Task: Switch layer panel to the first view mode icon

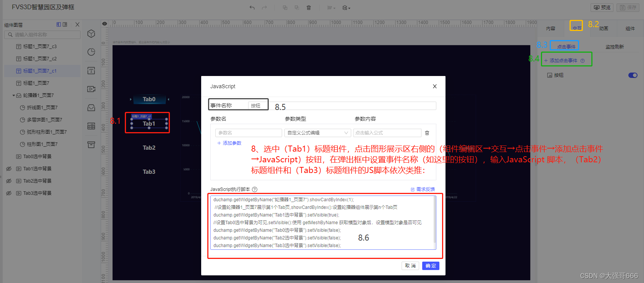Action: (59, 24)
